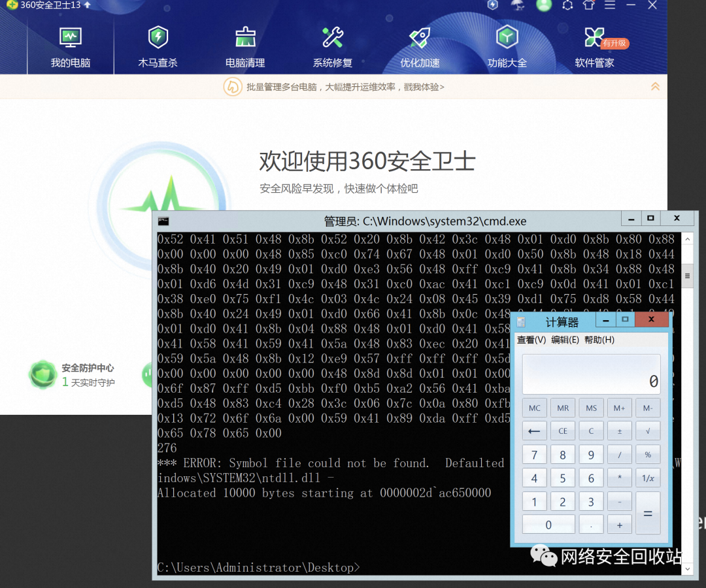Open 系统修复 wrench icon

[333, 37]
